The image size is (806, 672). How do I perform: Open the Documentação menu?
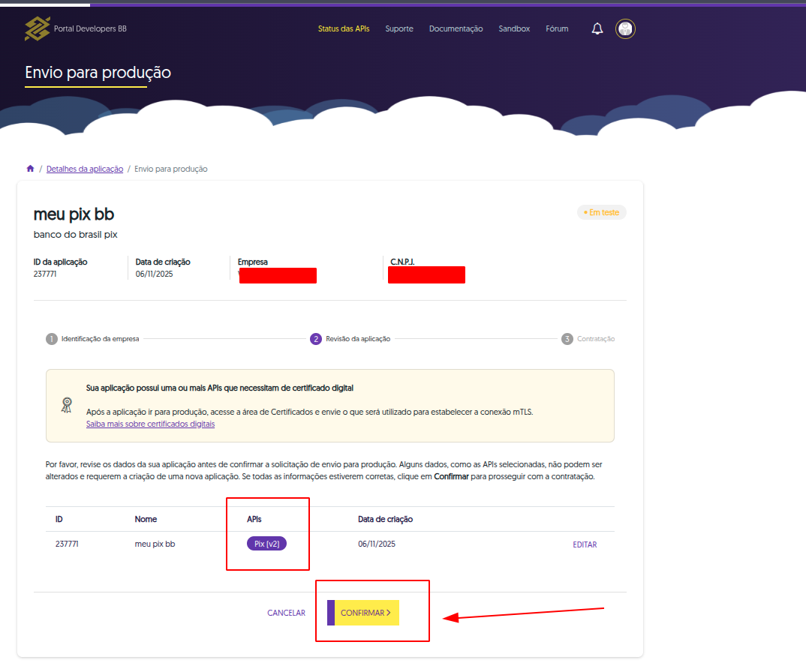coord(456,28)
